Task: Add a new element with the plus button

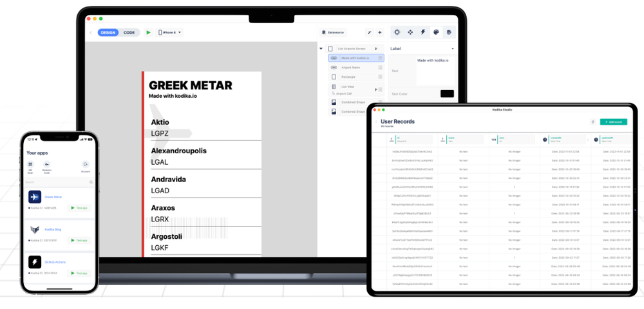Action: (379, 32)
